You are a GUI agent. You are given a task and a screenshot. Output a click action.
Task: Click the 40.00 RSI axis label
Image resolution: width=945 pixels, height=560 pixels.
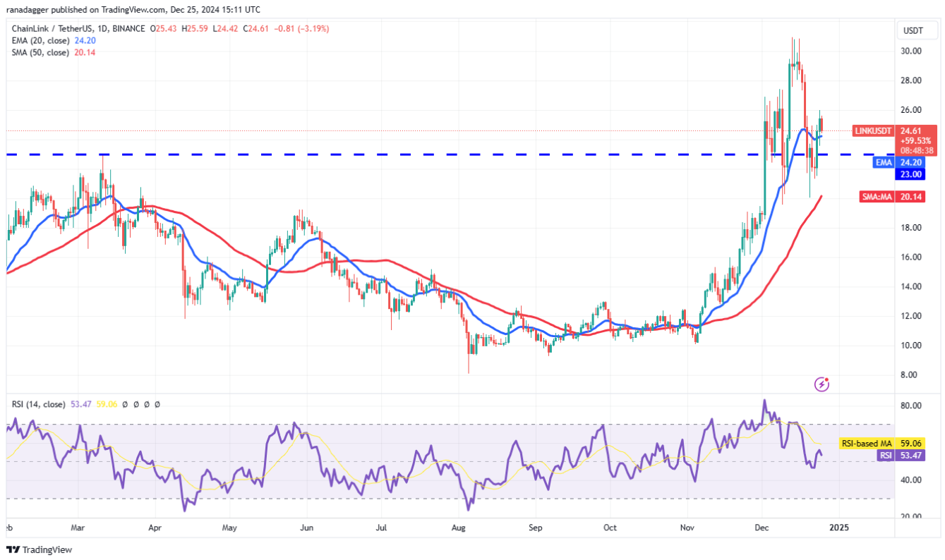pos(910,480)
